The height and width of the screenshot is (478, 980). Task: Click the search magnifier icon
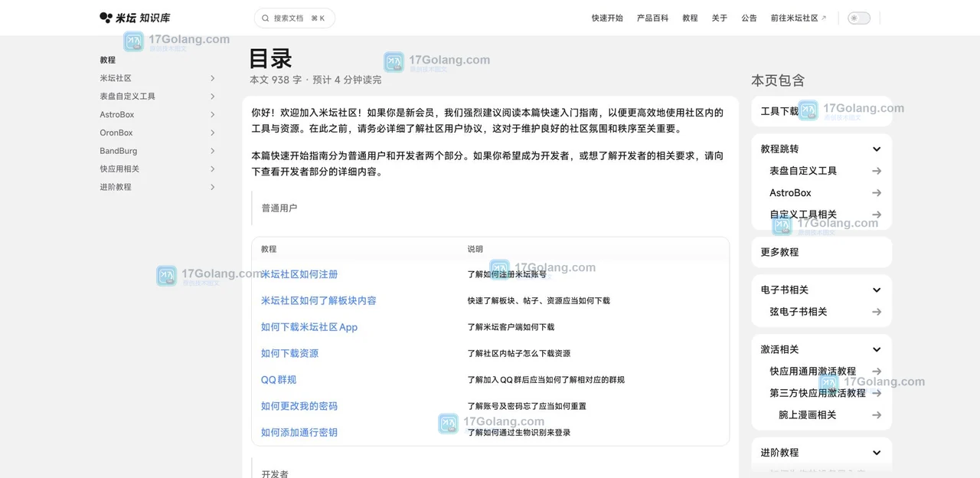click(266, 18)
